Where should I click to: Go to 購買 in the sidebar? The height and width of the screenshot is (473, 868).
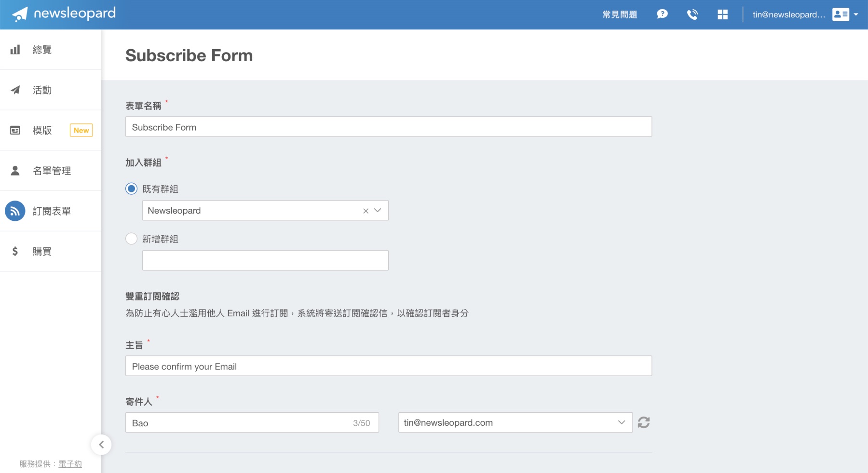(x=42, y=251)
